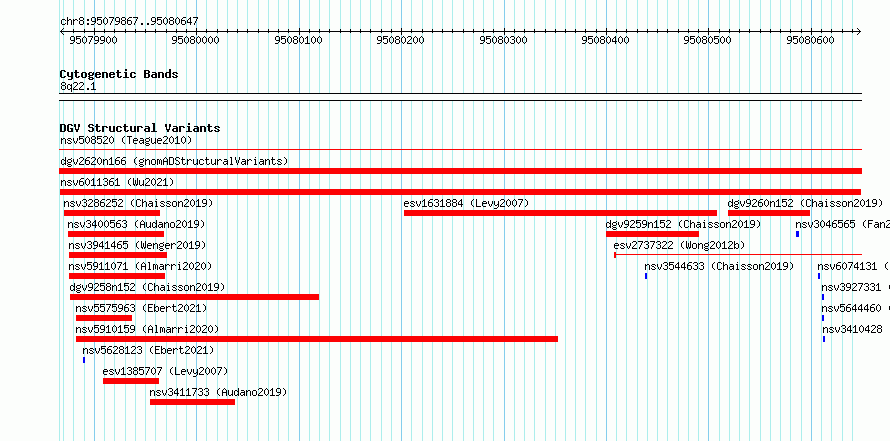Select the nsv5910159 (Almarri2020) long red bar
Image resolution: width=890 pixels, height=441 pixels.
click(317, 339)
